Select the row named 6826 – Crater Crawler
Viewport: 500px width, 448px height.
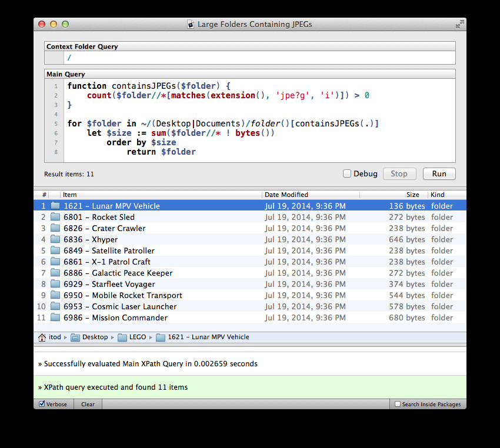250,228
